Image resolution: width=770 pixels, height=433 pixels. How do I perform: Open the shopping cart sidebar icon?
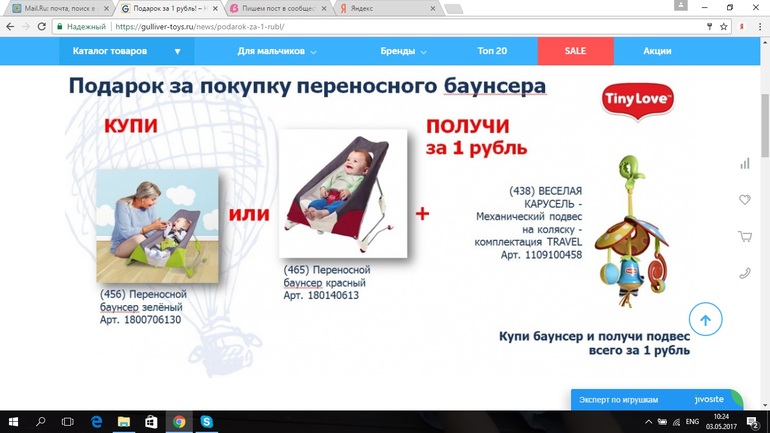(x=744, y=237)
